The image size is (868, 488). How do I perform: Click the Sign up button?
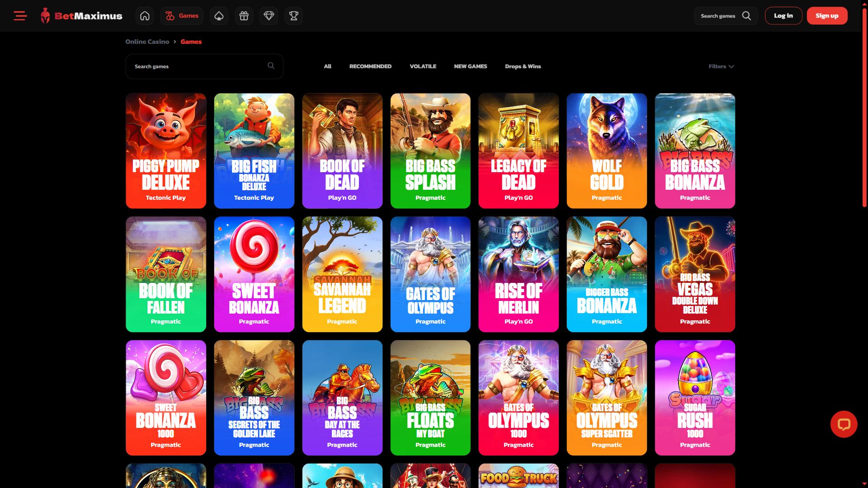pos(827,16)
